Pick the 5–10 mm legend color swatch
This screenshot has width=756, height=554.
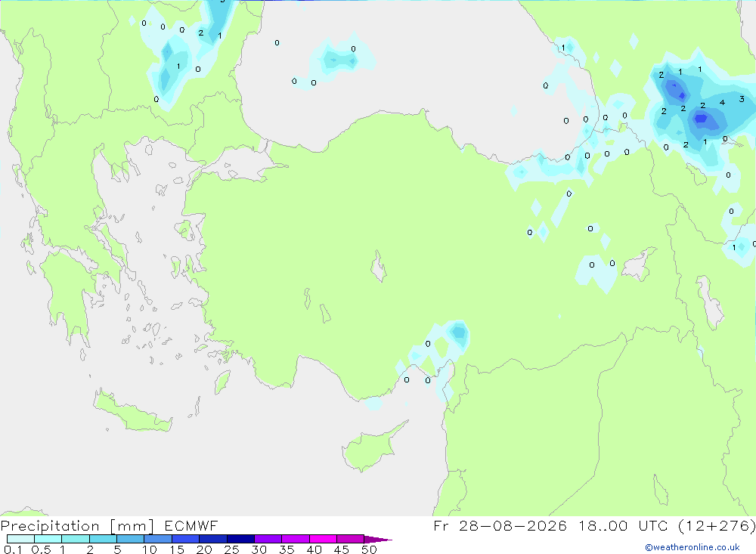tap(131, 539)
